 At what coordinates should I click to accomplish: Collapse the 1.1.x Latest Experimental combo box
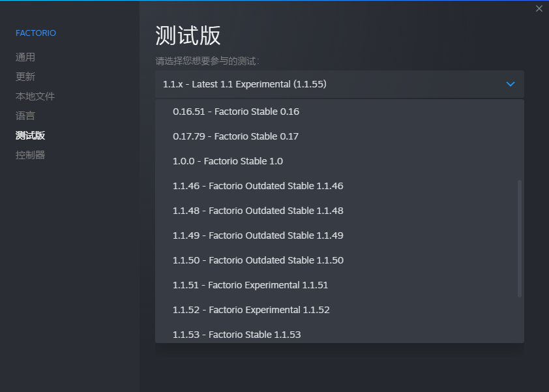pyautogui.click(x=339, y=84)
